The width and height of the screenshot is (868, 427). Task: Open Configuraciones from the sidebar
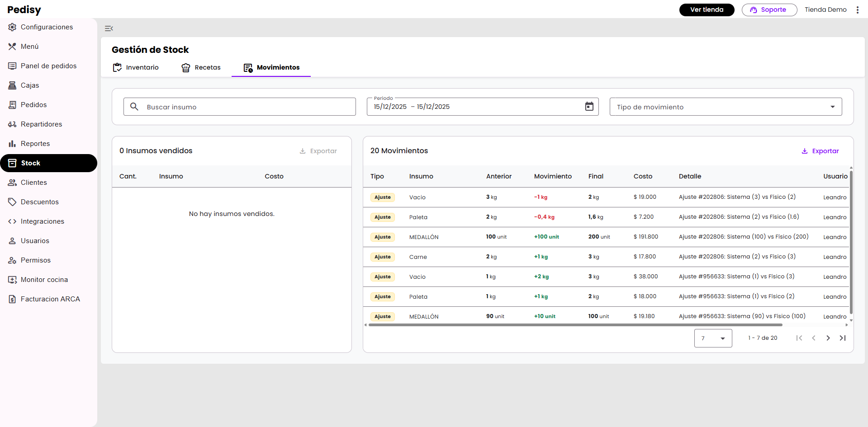pos(47,27)
